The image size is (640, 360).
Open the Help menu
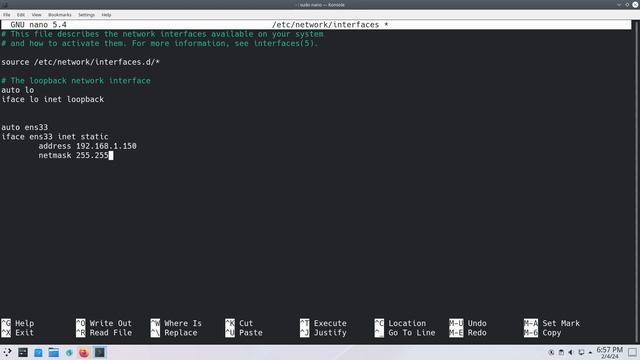coord(106,15)
